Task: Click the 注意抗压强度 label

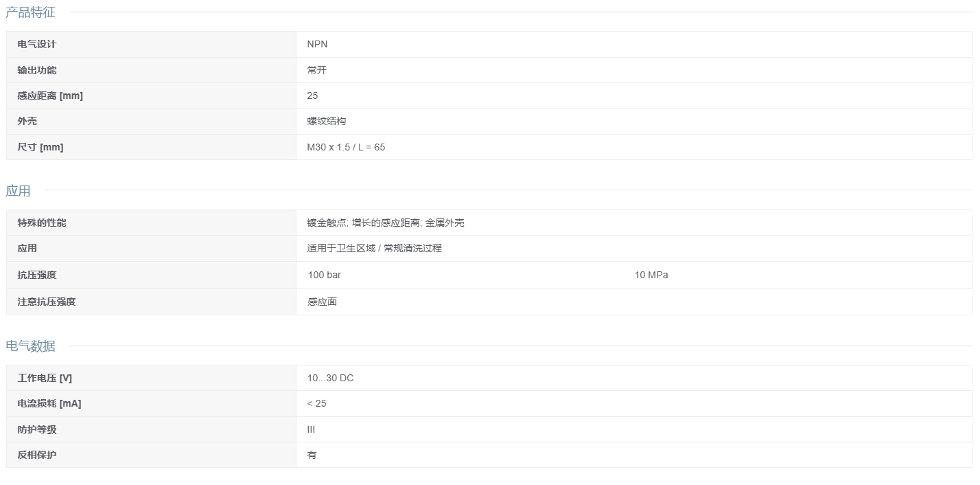Action: tap(47, 302)
